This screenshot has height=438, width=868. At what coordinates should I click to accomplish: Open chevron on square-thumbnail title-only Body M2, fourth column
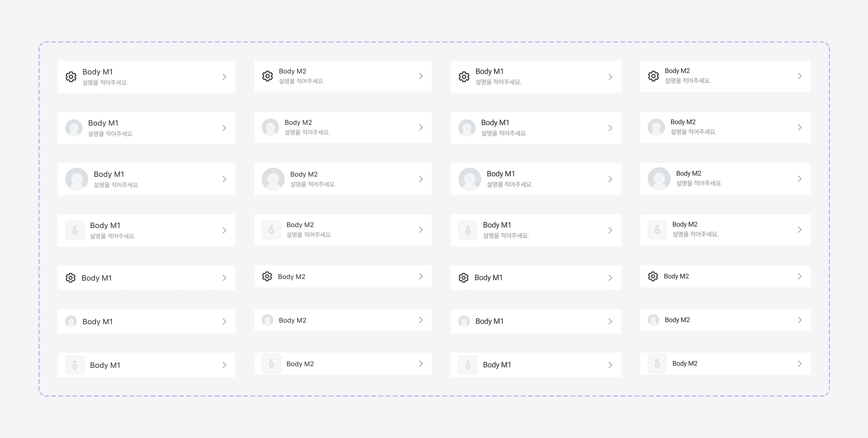pos(800,364)
